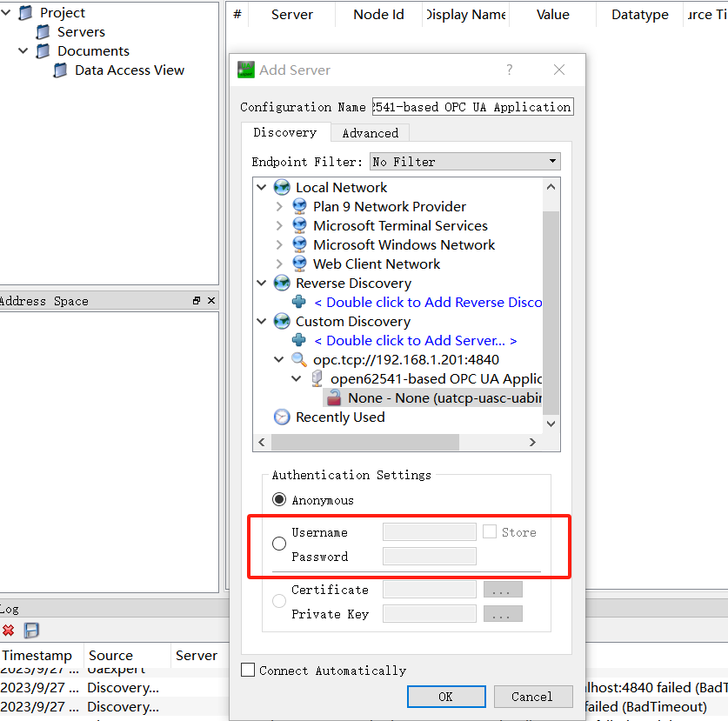Confirm with the OK button
Image resolution: width=728 pixels, height=721 pixels.
pos(446,697)
